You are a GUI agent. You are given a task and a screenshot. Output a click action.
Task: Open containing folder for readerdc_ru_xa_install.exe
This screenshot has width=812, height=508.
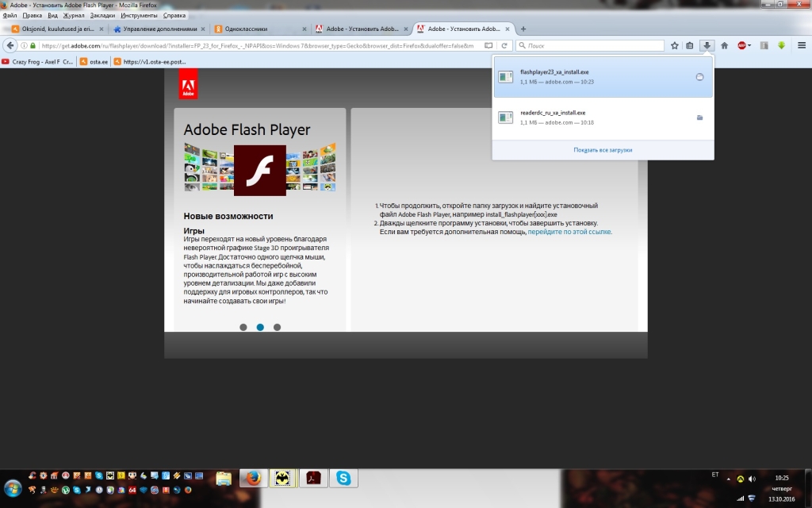699,117
